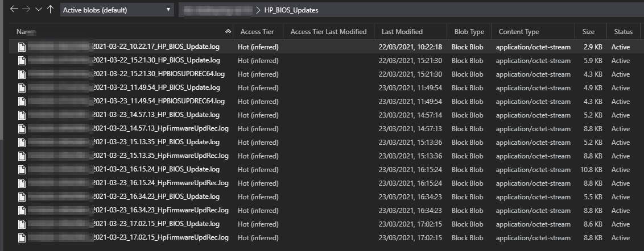Click the Access Tier column header
Image resolution: width=644 pixels, height=251 pixels.
click(257, 32)
